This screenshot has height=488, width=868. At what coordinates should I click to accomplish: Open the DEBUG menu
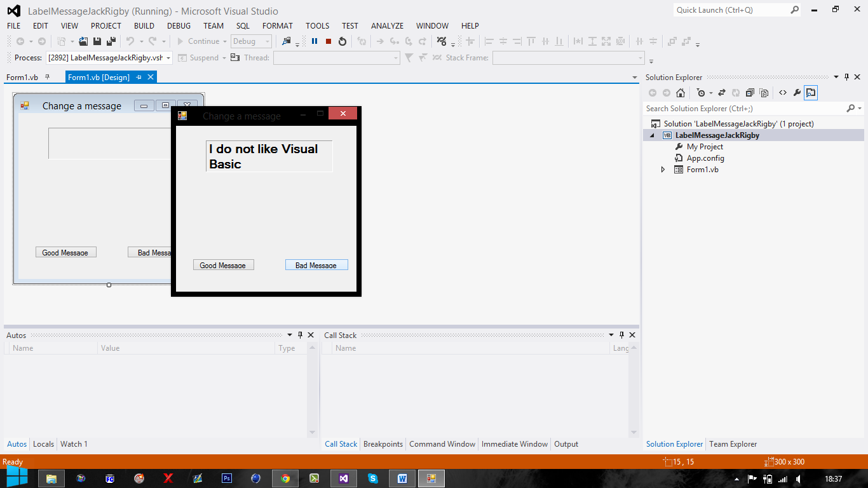179,26
